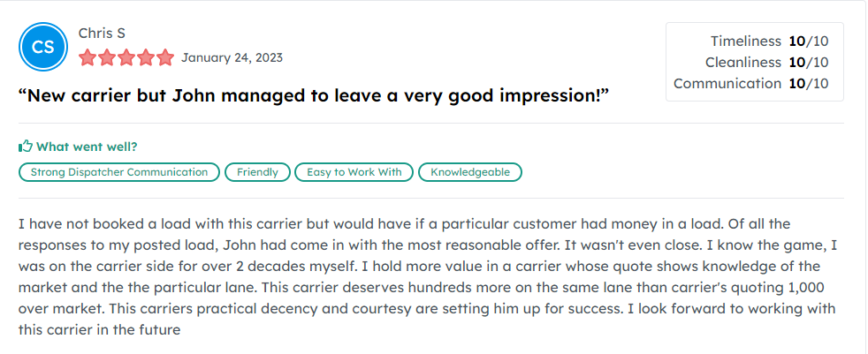This screenshot has height=354, width=868.
Task: Open reviewer name Chris S
Action: click(102, 33)
